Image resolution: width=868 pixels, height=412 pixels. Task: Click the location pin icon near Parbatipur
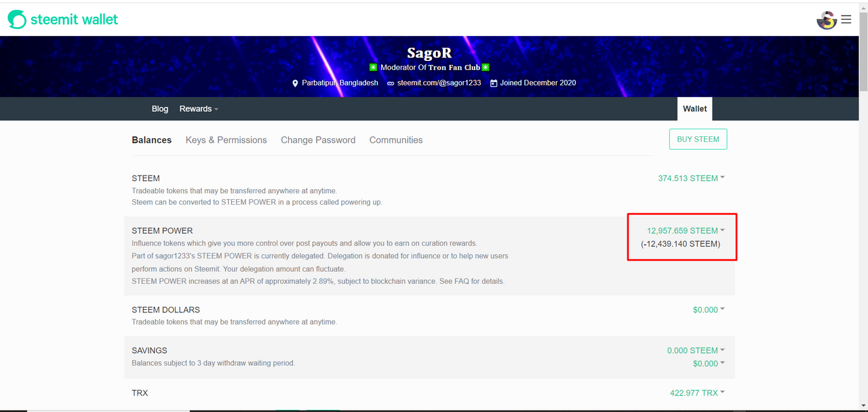click(x=295, y=83)
